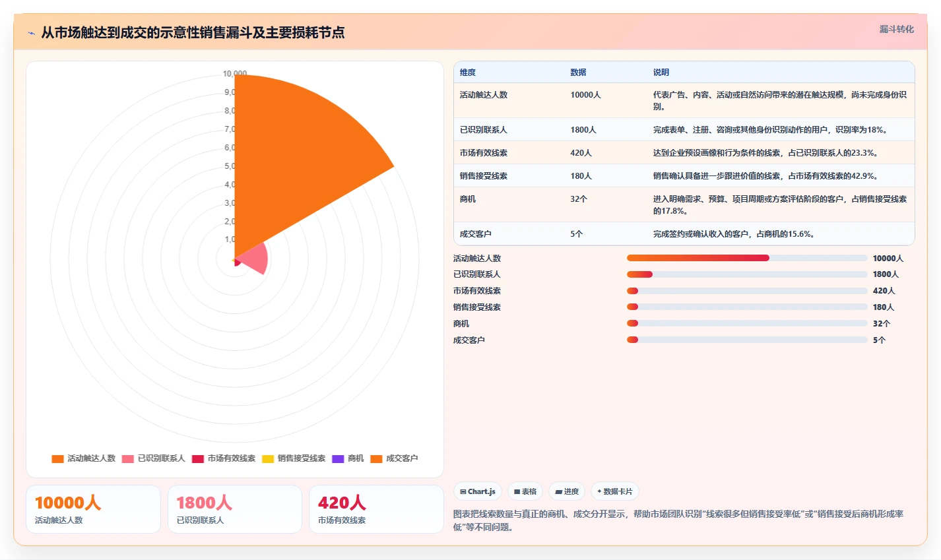
Task: Click the 1800人 table cell
Action: pos(583,130)
